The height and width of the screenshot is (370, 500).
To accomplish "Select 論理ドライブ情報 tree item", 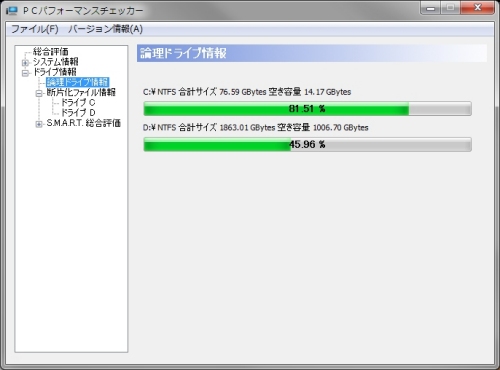I will 77,82.
